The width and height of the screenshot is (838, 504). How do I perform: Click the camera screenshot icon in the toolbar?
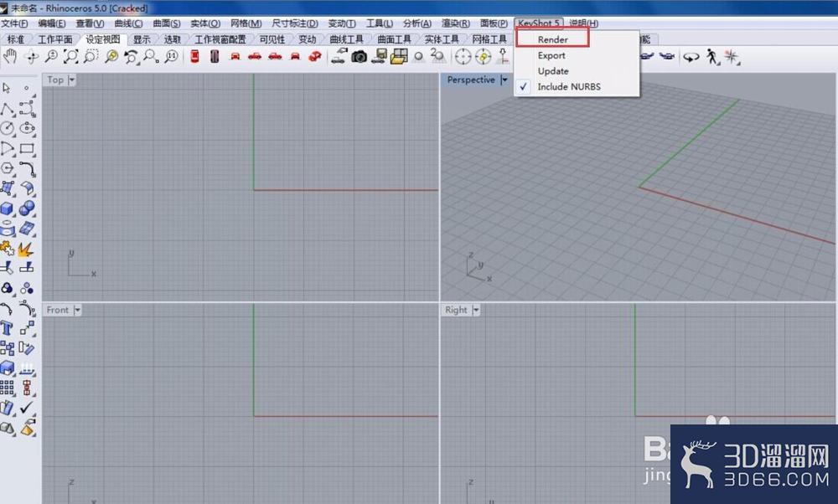(x=359, y=56)
